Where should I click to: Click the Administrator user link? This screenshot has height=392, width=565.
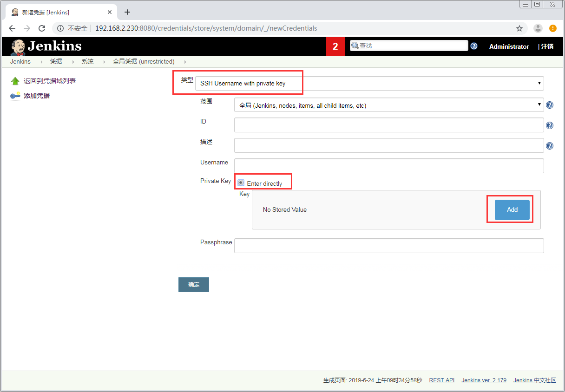click(509, 46)
